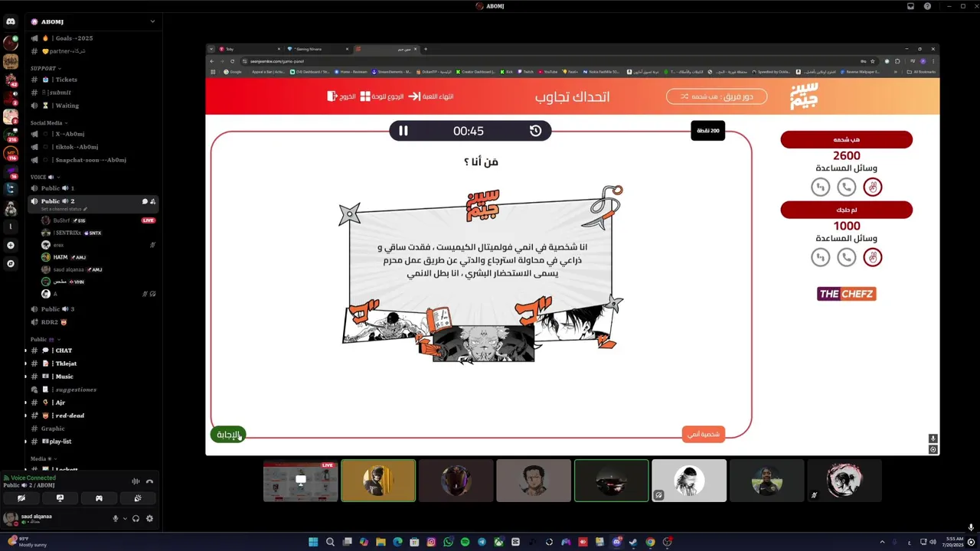Screen dimensions: 980x551
Task: Collapse the SUPPORT category
Action: [45, 68]
